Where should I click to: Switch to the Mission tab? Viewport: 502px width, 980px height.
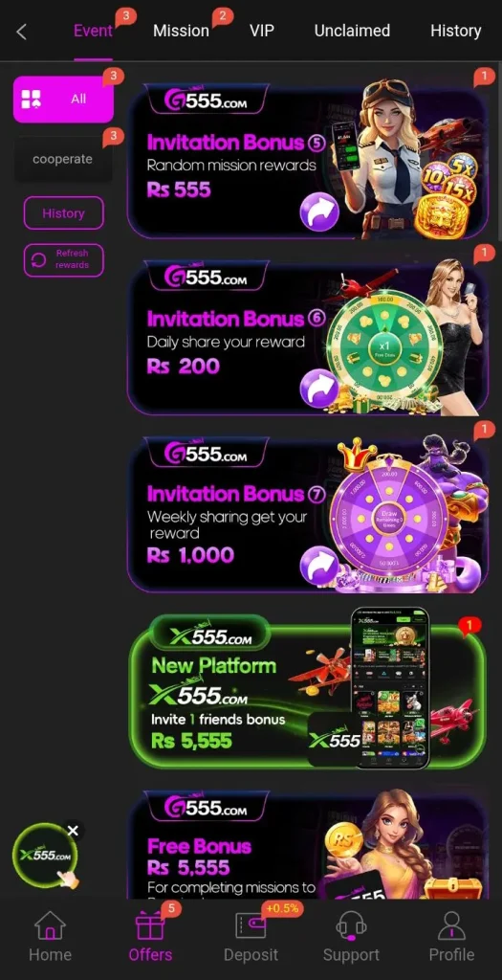tap(181, 31)
